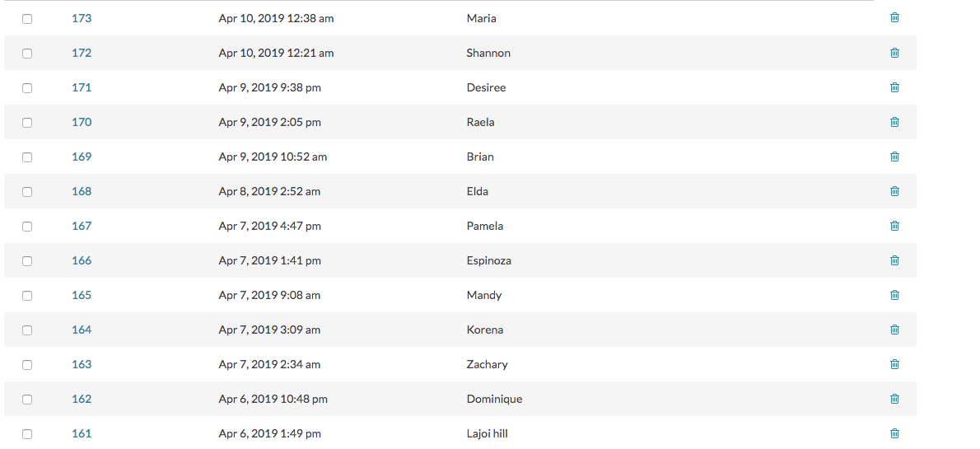Select entry 163 checkbox in Zachary's row
This screenshot has width=980, height=449.
point(27,365)
